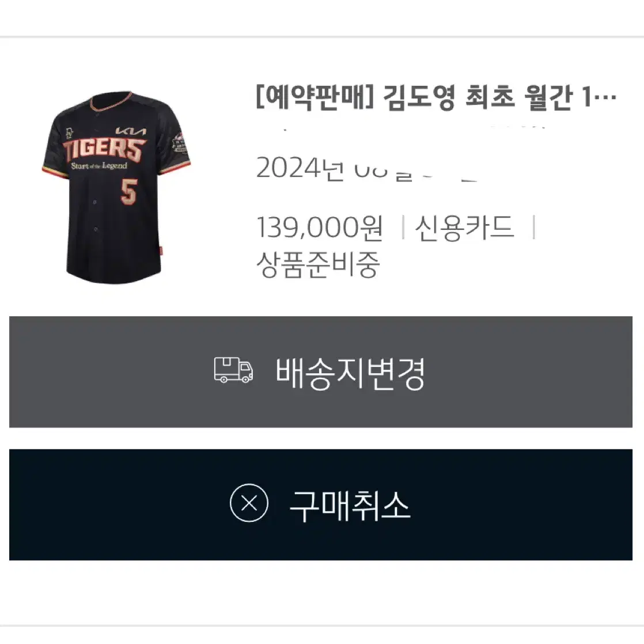The width and height of the screenshot is (644, 644).
Task: Click the 상품준비중 order status
Action: [x=318, y=264]
